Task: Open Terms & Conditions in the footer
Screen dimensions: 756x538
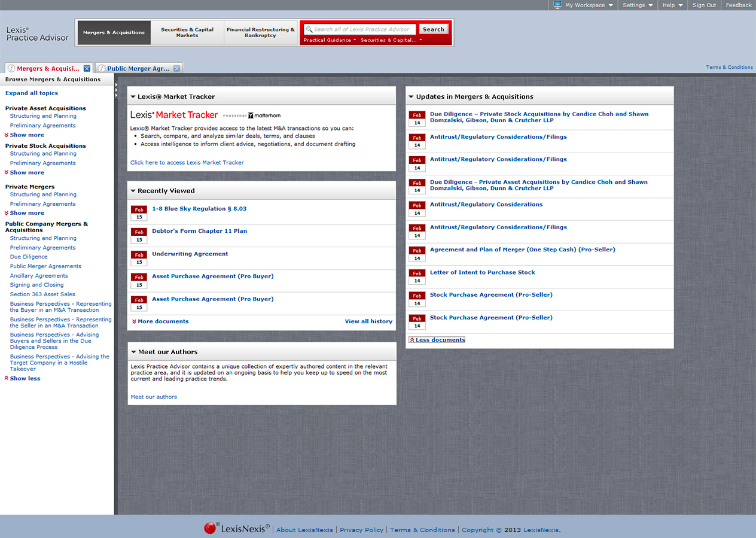Action: point(422,530)
